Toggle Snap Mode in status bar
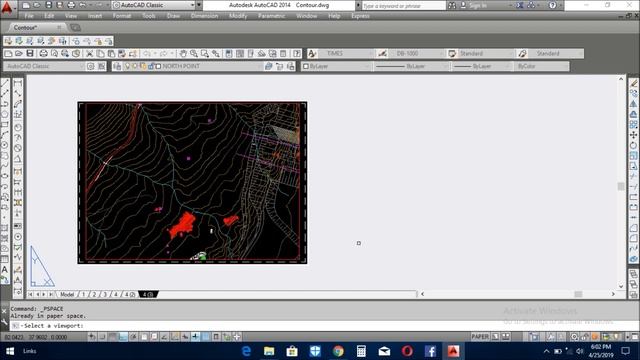The width and height of the screenshot is (640, 360). (102, 337)
